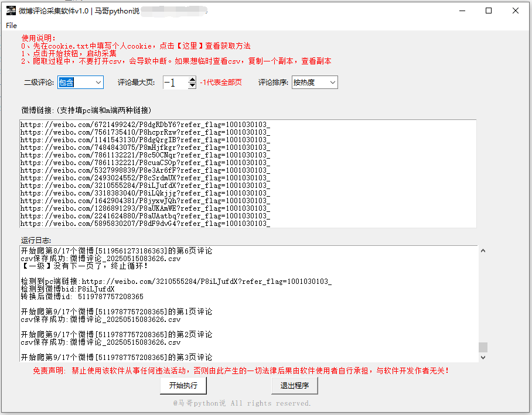
Task: Click the 使用说明 heading
Action: click(x=38, y=38)
